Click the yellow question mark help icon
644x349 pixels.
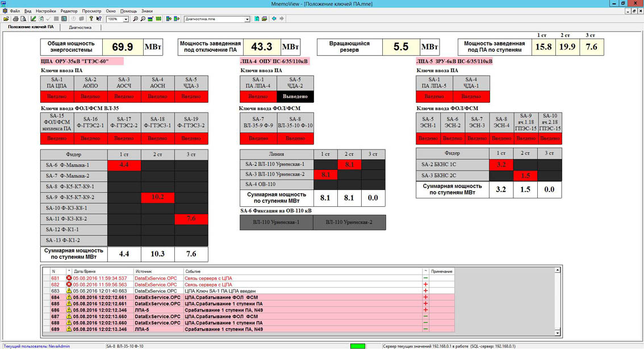(91, 19)
